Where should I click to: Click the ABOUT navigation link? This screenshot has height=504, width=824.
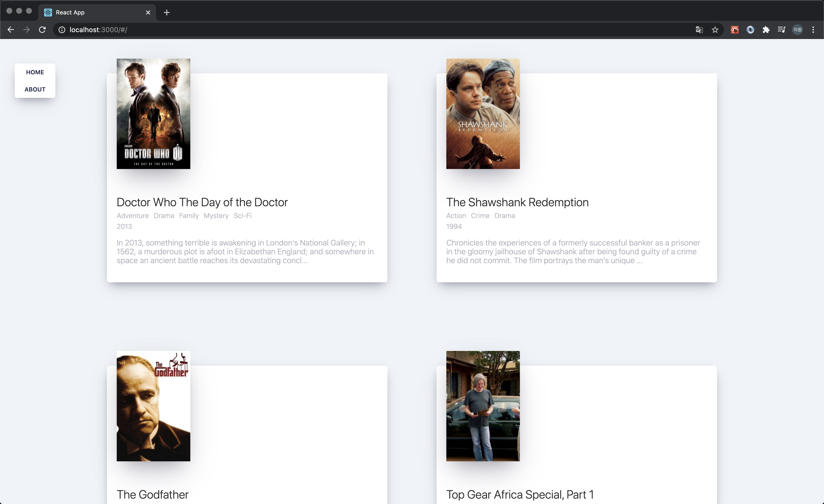pos(35,89)
